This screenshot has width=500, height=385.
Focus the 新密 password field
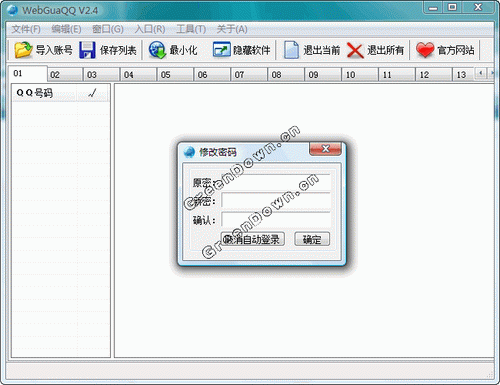[276, 201]
